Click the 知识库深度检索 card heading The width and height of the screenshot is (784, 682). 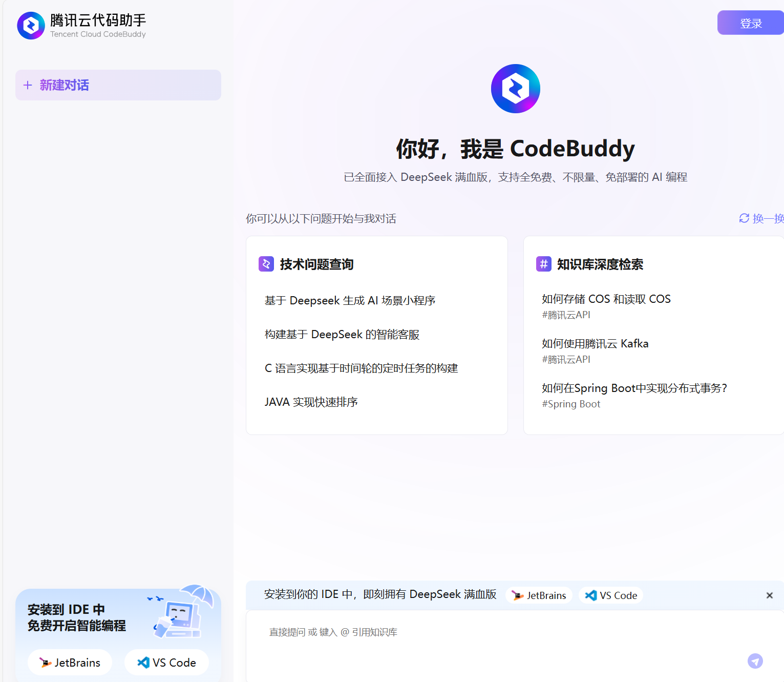(600, 264)
